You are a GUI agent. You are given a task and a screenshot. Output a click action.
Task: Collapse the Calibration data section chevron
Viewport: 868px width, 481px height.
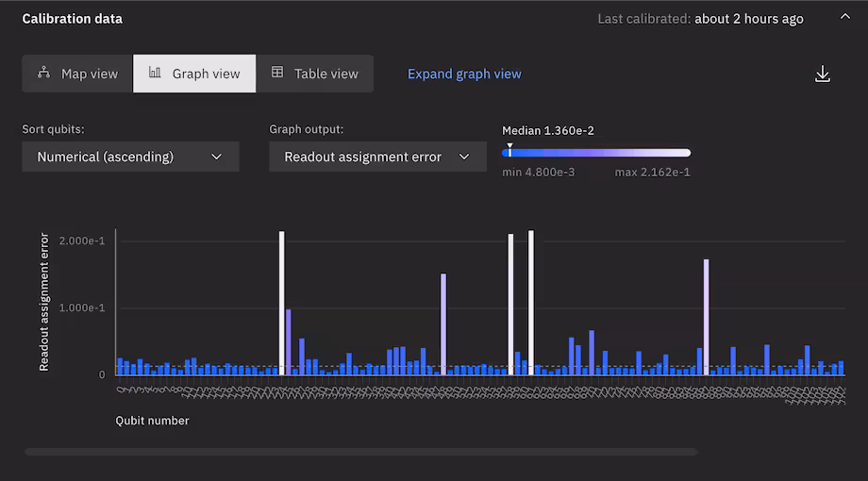point(844,17)
